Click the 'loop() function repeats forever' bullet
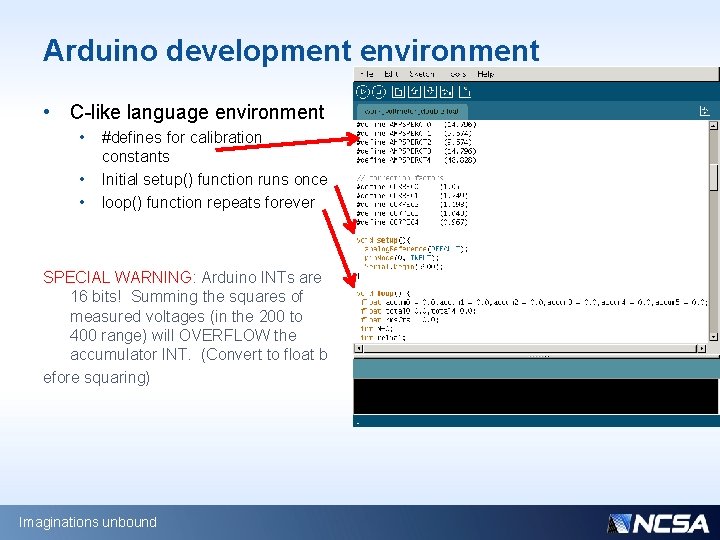Viewport: 720px width, 540px height. pyautogui.click(x=208, y=202)
